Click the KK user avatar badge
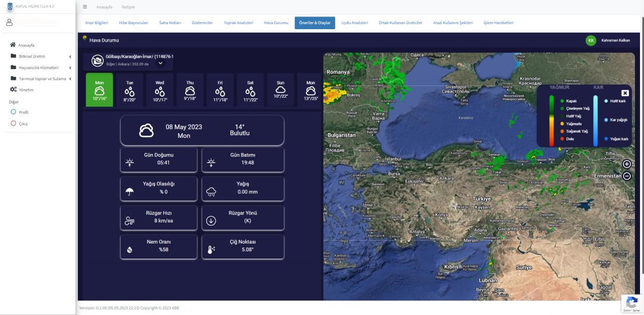Image resolution: width=644 pixels, height=315 pixels. tap(591, 40)
